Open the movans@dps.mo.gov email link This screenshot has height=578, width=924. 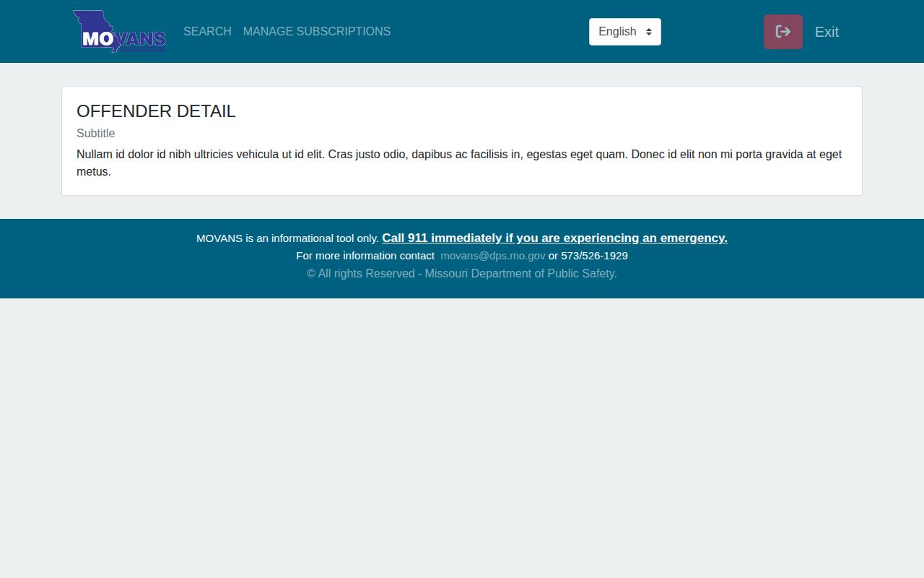point(493,256)
